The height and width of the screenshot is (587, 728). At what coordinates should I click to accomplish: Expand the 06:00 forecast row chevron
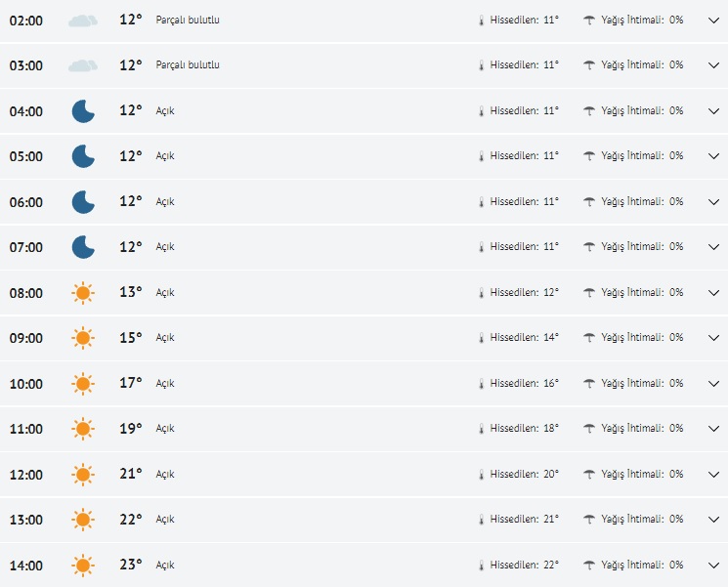point(713,202)
